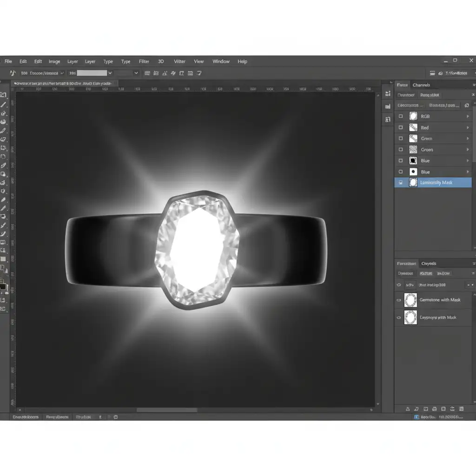Click the horizontal scrollbar below the canvas
Image resolution: width=476 pixels, height=476 pixels.
[x=166, y=410]
